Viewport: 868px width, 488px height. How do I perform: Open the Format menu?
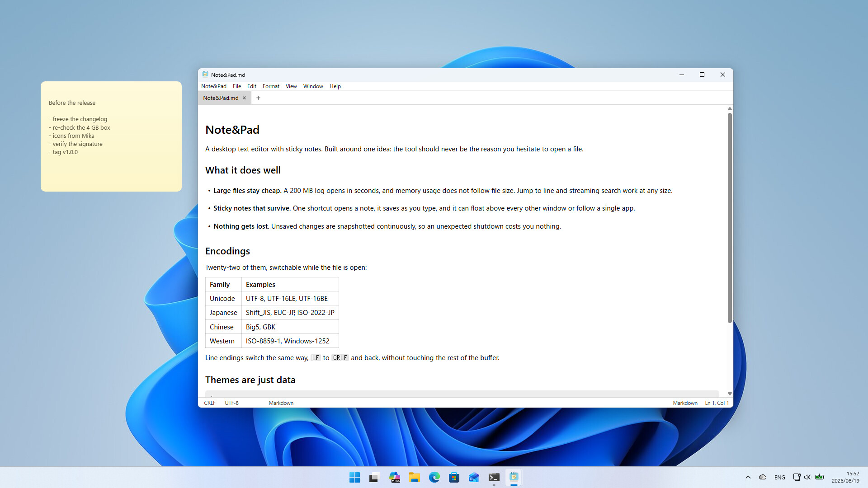coord(271,86)
